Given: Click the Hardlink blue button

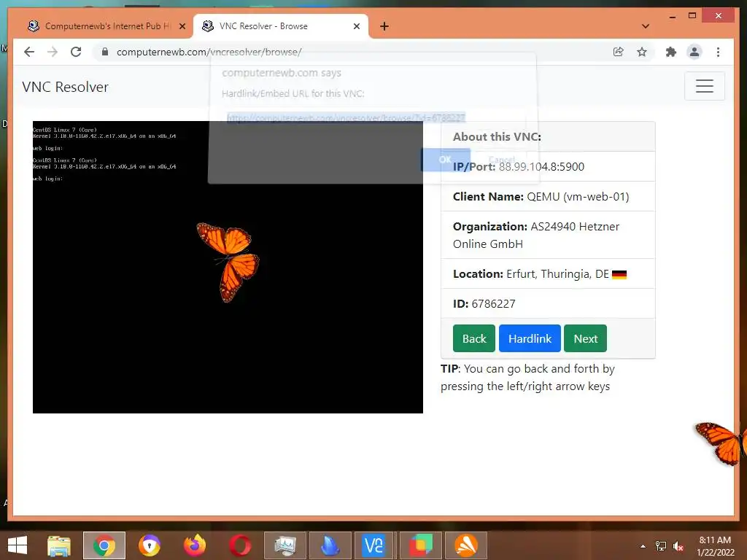Looking at the screenshot, I should pos(530,338).
